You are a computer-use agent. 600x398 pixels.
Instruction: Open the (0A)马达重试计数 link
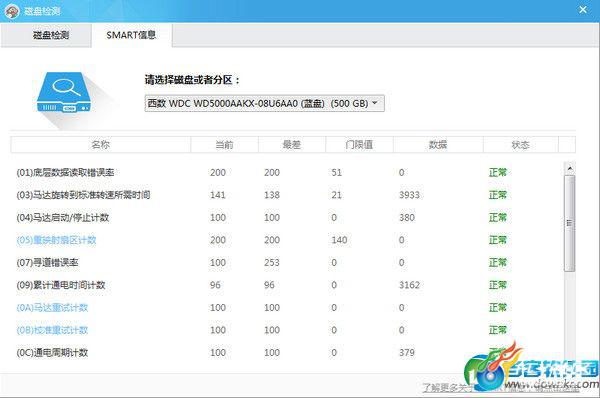pos(52,308)
